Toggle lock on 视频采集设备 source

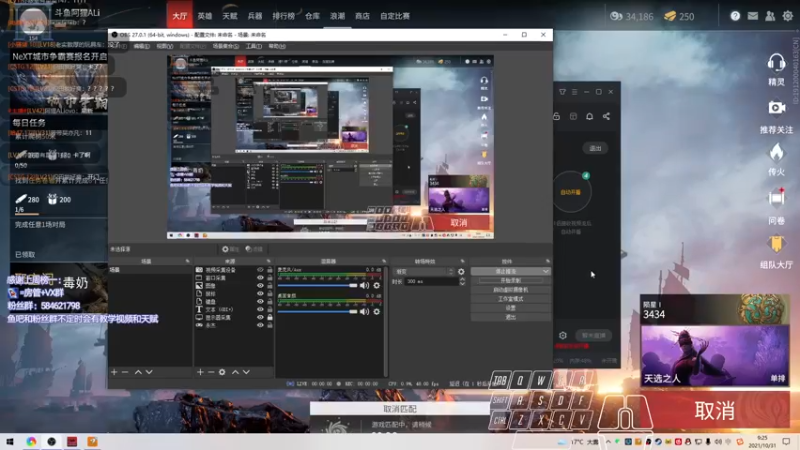coord(269,270)
